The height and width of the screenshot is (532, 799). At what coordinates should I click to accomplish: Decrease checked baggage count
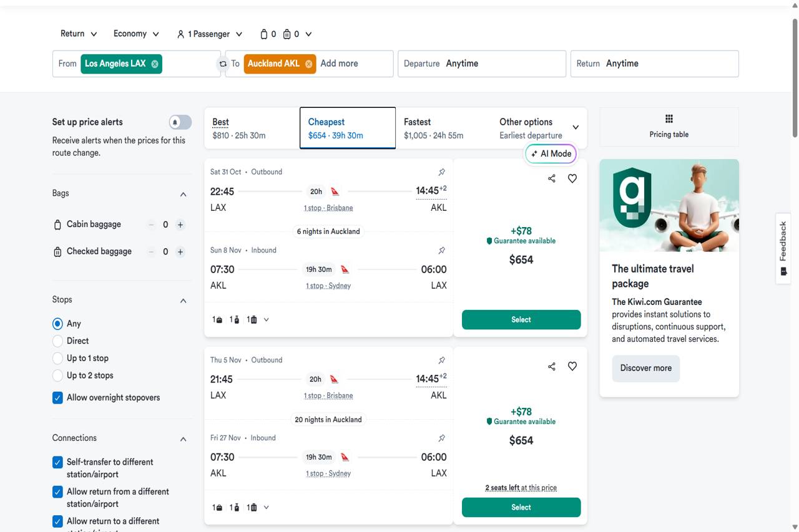point(151,252)
